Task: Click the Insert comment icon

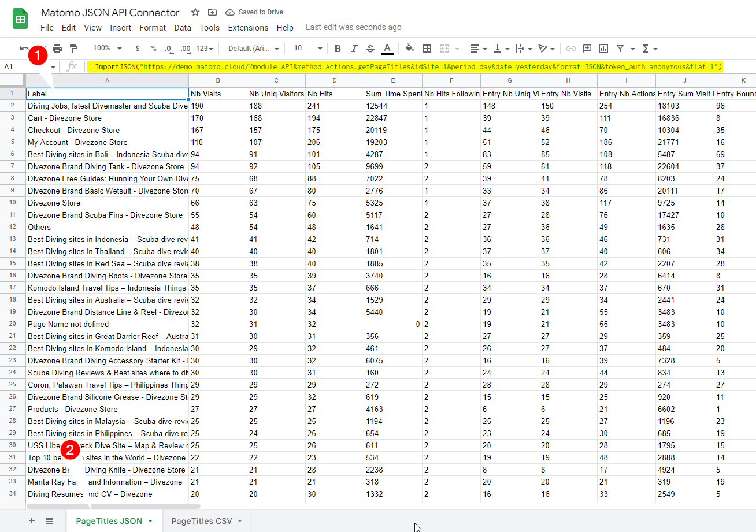Action: [x=587, y=49]
